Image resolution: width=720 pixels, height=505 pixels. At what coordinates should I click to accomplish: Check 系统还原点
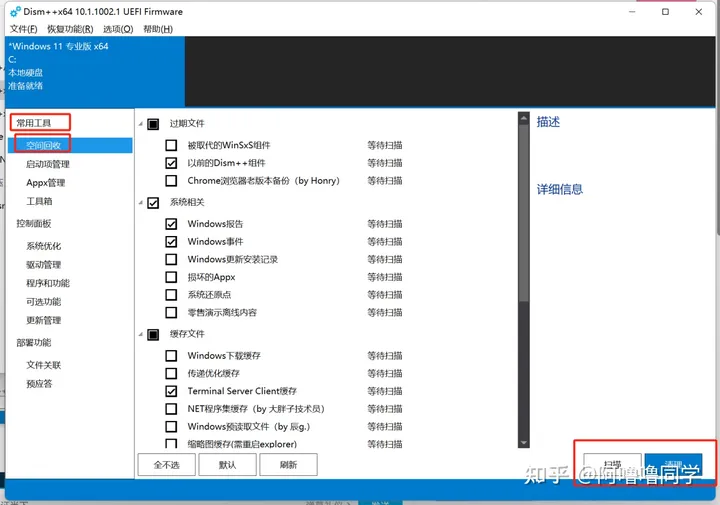point(171,295)
